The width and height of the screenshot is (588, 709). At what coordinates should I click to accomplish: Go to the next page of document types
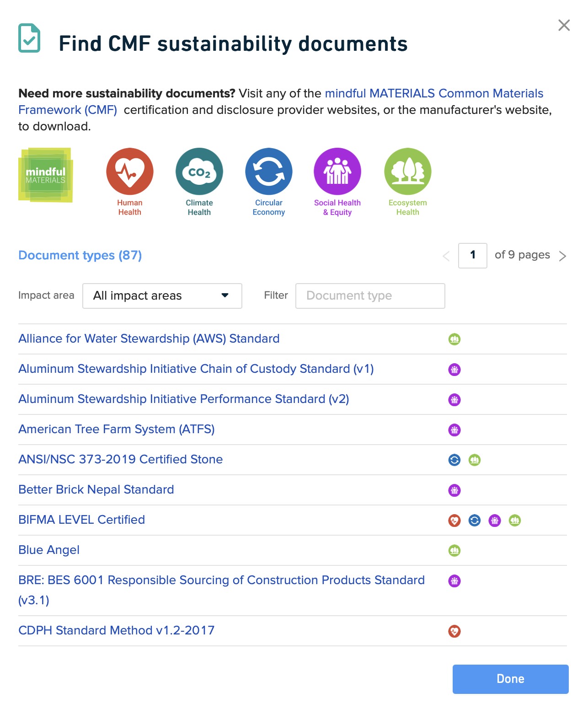coord(562,256)
